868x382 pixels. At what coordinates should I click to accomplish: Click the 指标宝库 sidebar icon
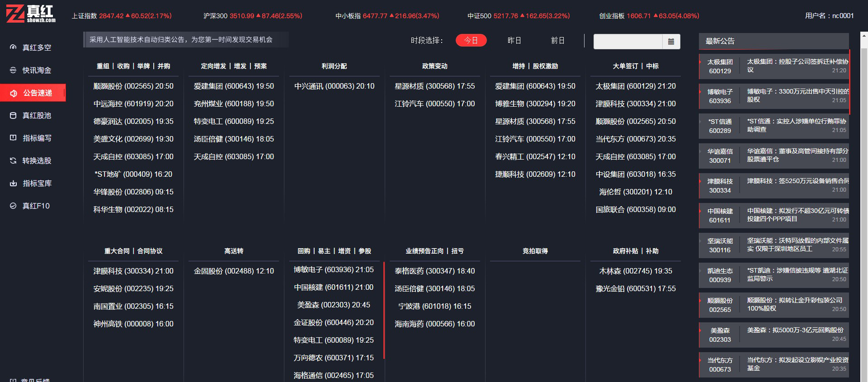(13, 183)
